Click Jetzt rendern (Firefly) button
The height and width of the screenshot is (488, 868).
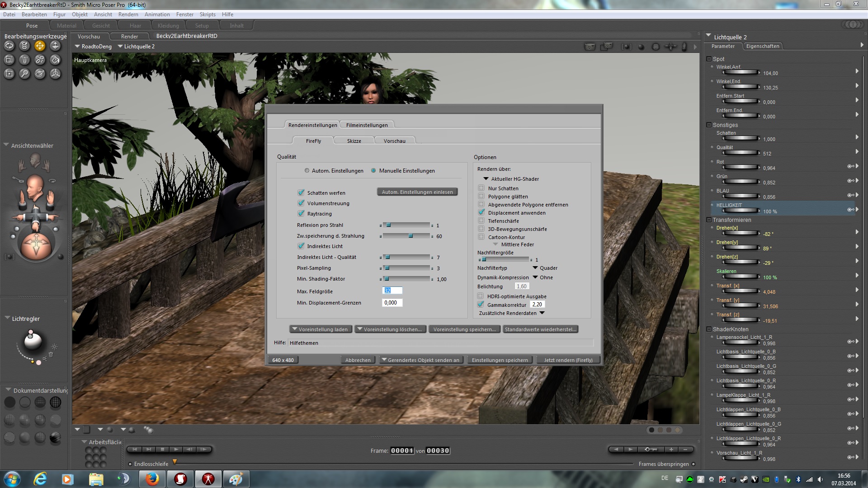pyautogui.click(x=568, y=360)
